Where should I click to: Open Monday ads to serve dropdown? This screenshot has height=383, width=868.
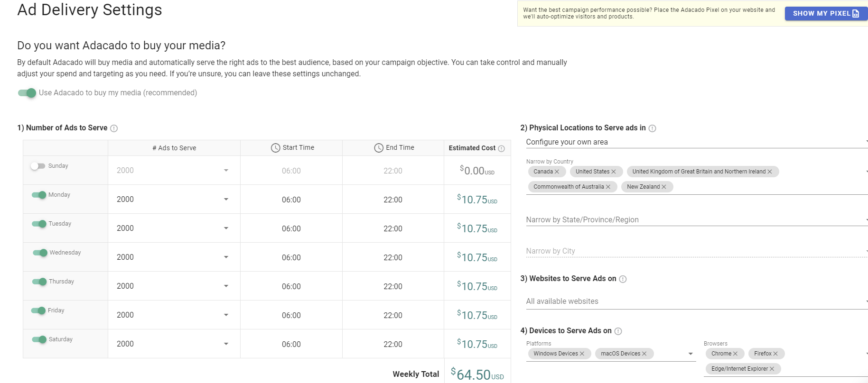click(226, 200)
